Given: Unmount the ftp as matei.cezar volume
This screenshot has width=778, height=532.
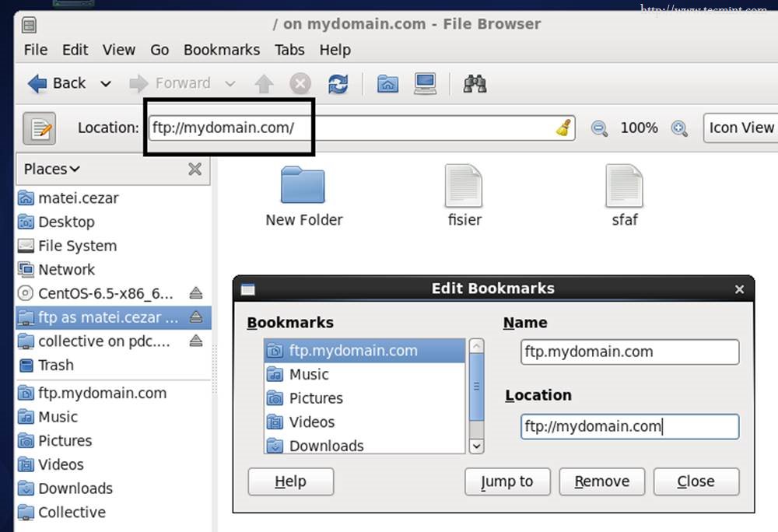Looking at the screenshot, I should click(x=196, y=317).
